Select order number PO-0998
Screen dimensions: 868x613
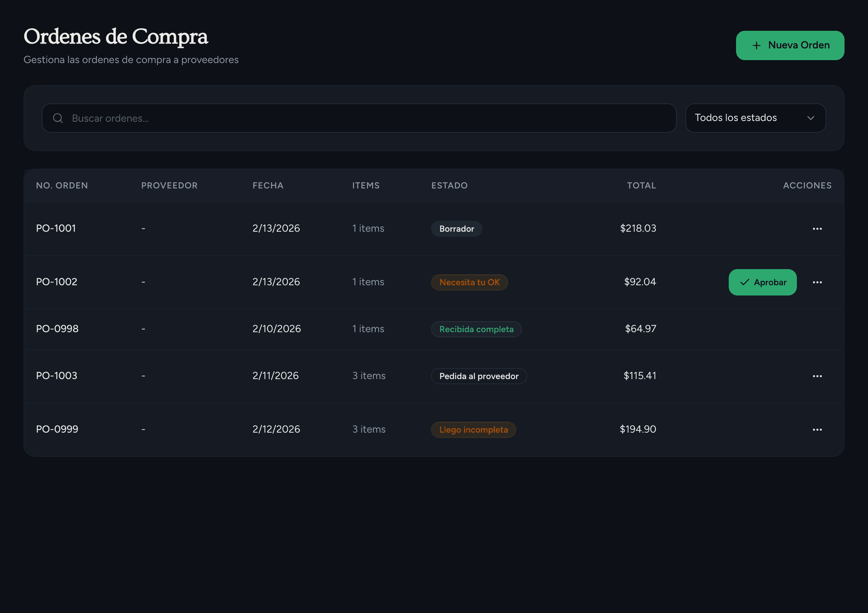58,329
